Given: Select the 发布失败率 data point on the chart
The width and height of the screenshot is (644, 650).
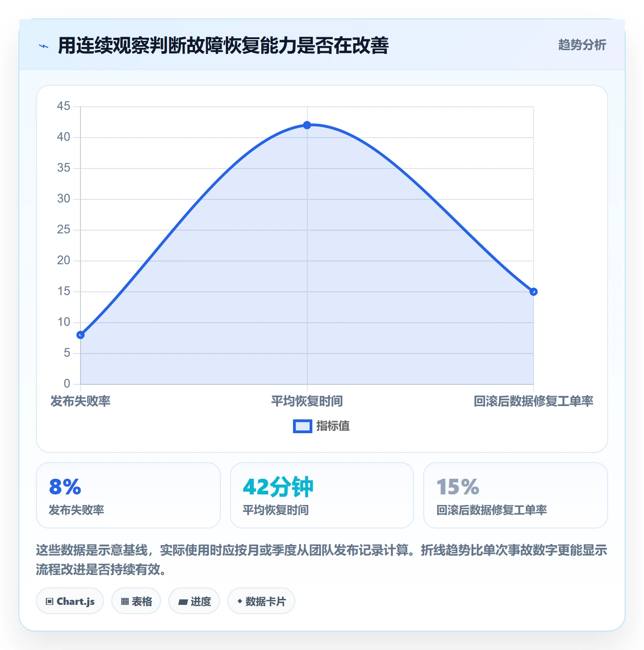Looking at the screenshot, I should tap(80, 335).
